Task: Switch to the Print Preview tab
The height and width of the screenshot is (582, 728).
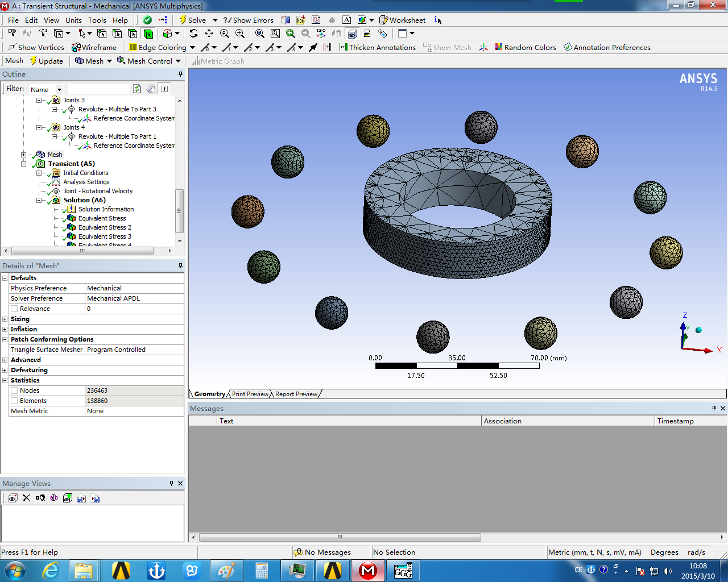Action: (250, 394)
